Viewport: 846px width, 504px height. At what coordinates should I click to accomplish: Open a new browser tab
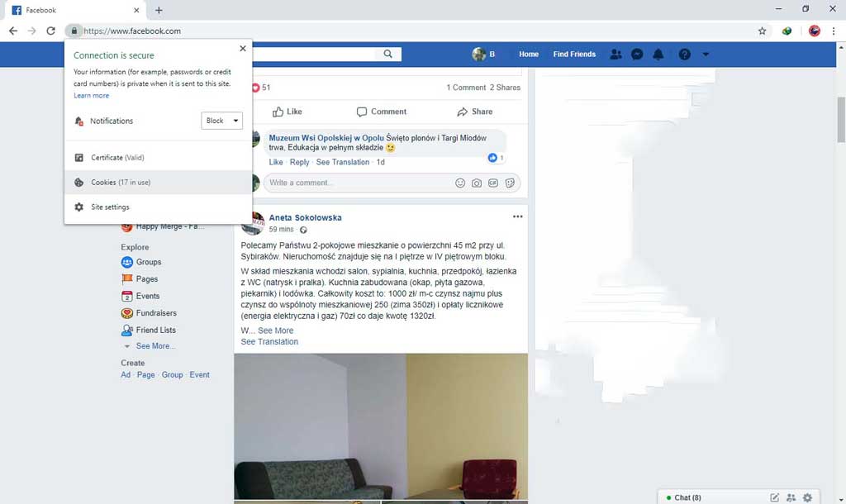click(159, 10)
